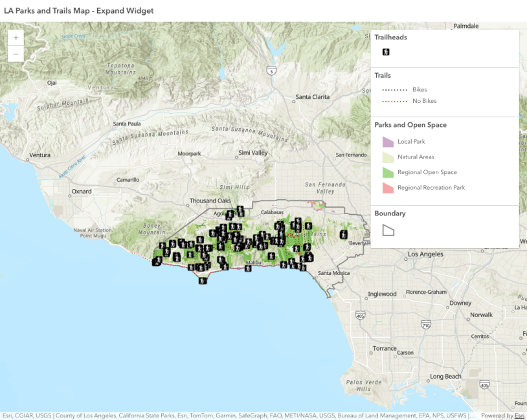527x420 pixels.
Task: Click the Boundary polygon symbol in legend
Action: point(388,230)
